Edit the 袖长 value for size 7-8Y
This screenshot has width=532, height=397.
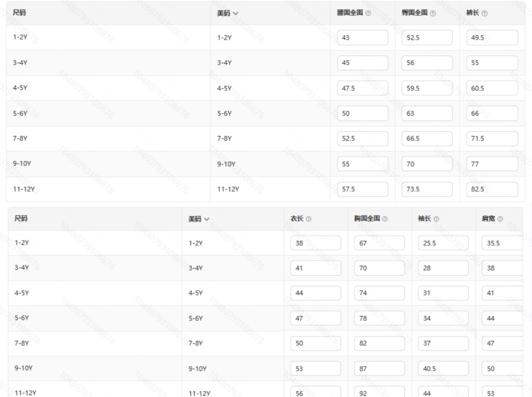443,343
